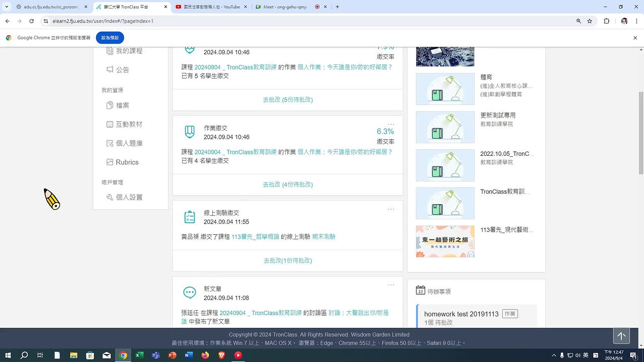The image size is (644, 362).
Task: Open the Chrome three-dot menu
Action: point(637,21)
